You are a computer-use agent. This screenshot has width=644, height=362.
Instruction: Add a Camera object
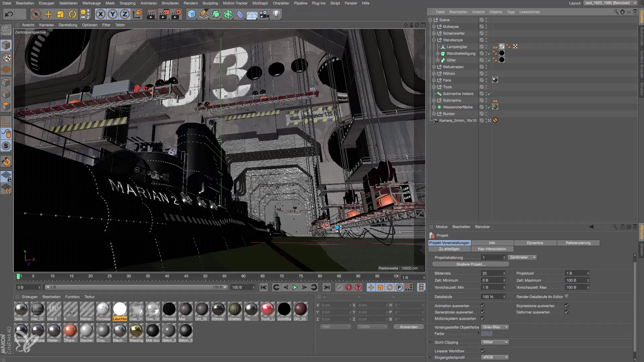tap(264, 14)
